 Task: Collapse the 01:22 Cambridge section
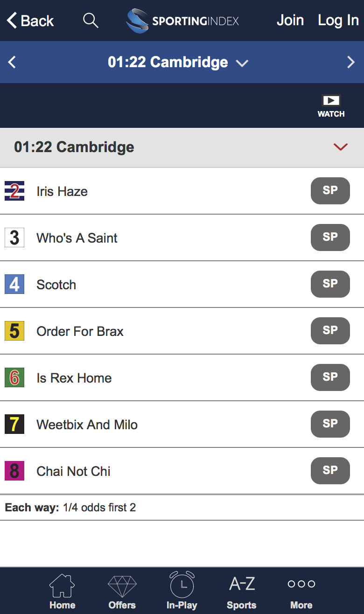(341, 147)
